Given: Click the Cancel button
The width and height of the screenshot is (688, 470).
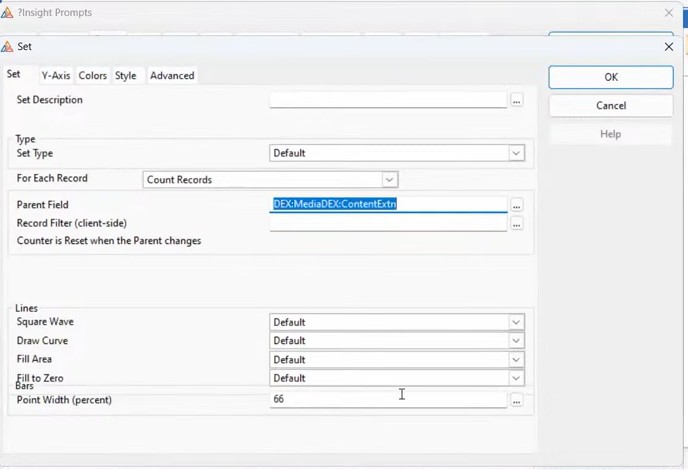Looking at the screenshot, I should click(610, 106).
